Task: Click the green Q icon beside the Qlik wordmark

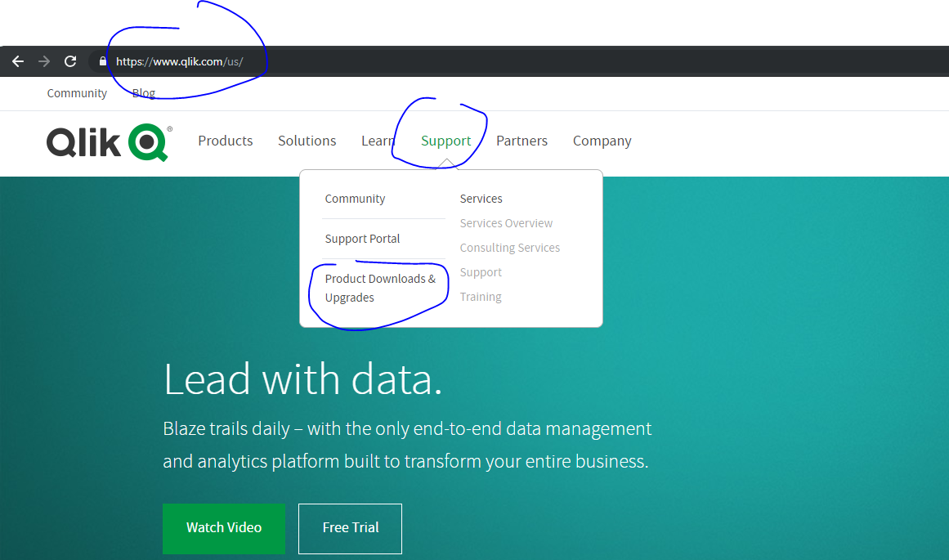Action: 145,142
